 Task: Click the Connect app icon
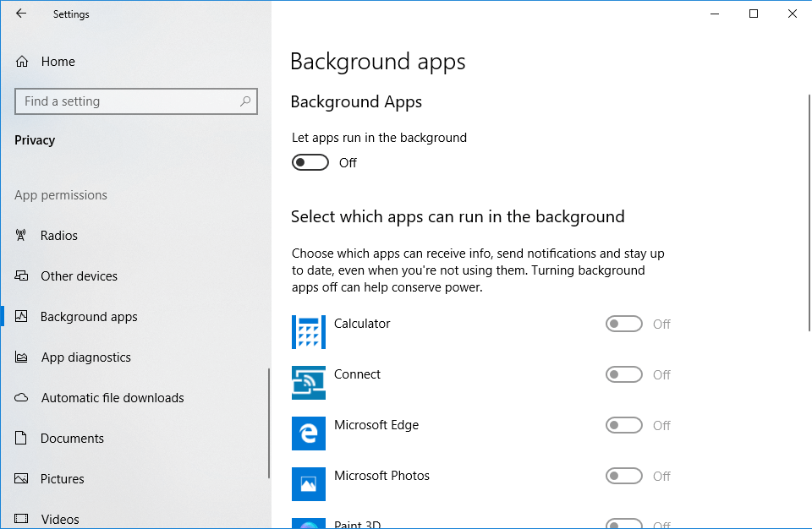coord(309,383)
